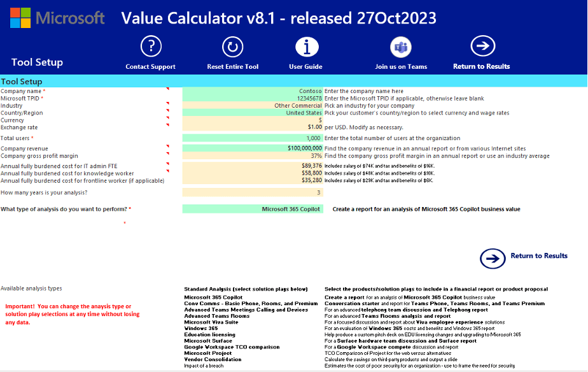Screen dimensions: 588x372
Task: Open the Industry dropdown showing Other Commercial
Action: pyautogui.click(x=253, y=106)
